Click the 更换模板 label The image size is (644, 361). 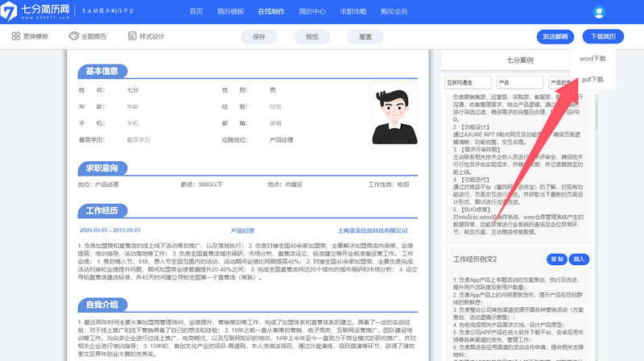[x=35, y=36]
